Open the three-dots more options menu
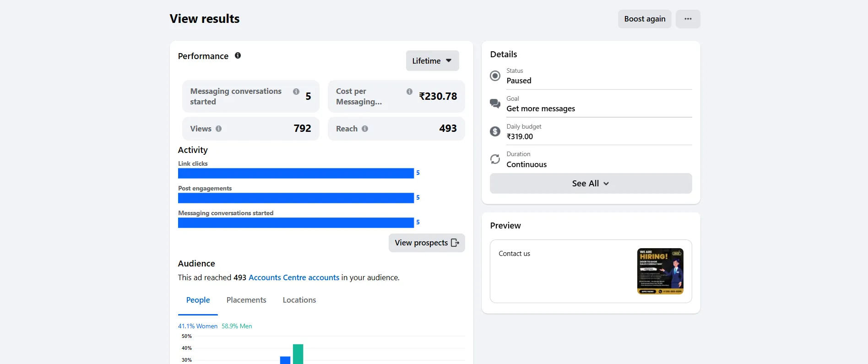Image resolution: width=868 pixels, height=364 pixels. pyautogui.click(x=688, y=19)
